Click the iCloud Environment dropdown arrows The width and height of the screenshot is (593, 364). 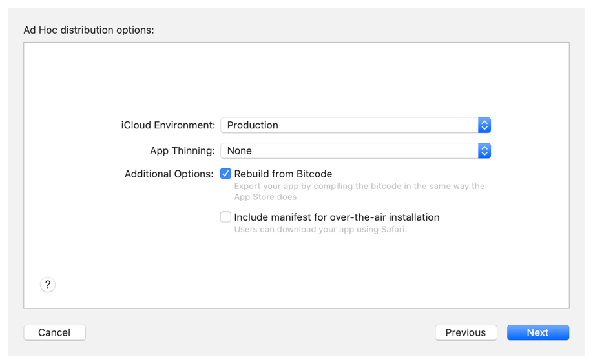click(x=484, y=125)
